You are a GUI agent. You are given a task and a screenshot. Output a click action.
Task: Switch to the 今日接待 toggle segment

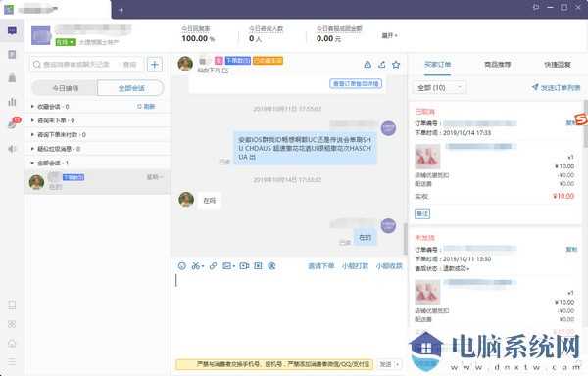(65, 88)
